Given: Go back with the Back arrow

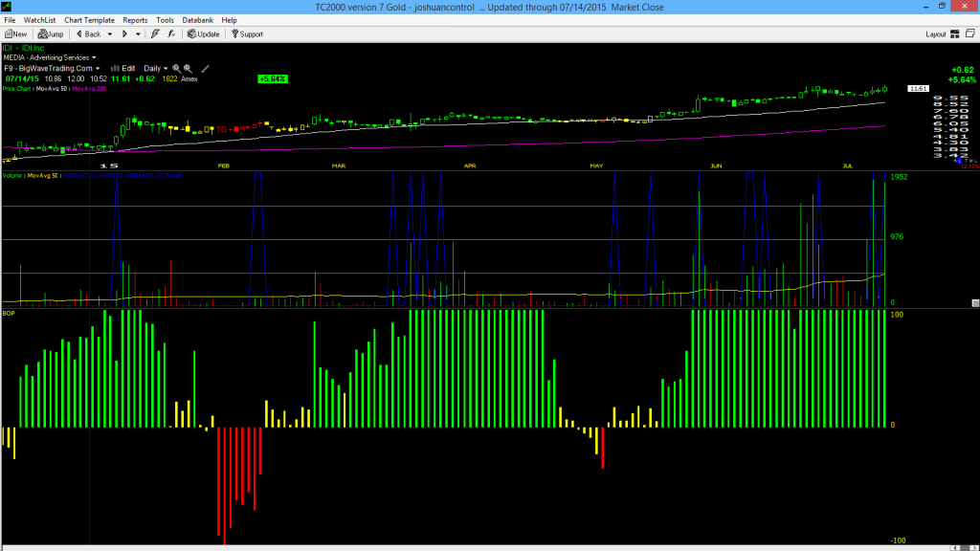Looking at the screenshot, I should click(89, 34).
